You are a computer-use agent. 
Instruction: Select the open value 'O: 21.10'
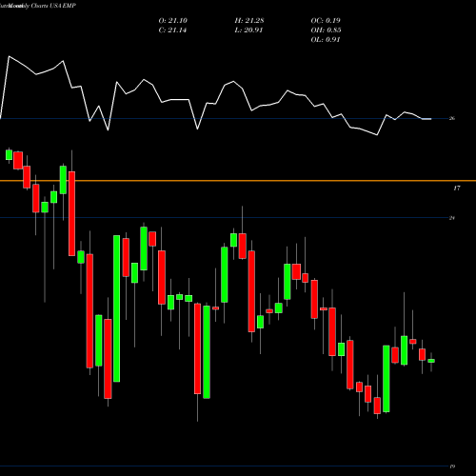[x=173, y=20]
